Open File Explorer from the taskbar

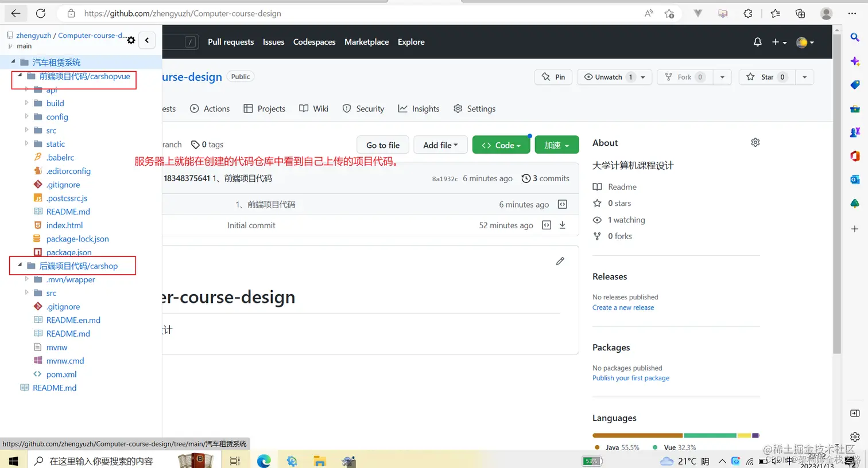point(320,461)
